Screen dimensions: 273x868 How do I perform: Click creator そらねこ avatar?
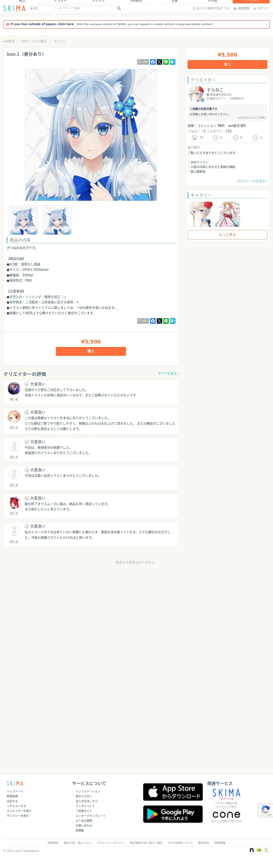pos(196,94)
